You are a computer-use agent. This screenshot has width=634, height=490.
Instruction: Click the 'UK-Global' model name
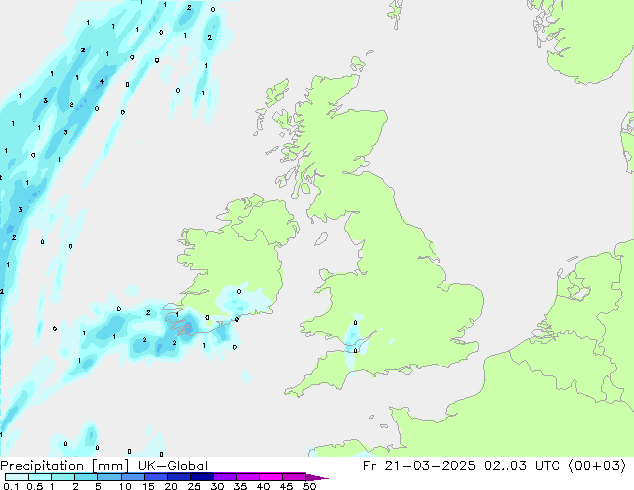click(173, 466)
